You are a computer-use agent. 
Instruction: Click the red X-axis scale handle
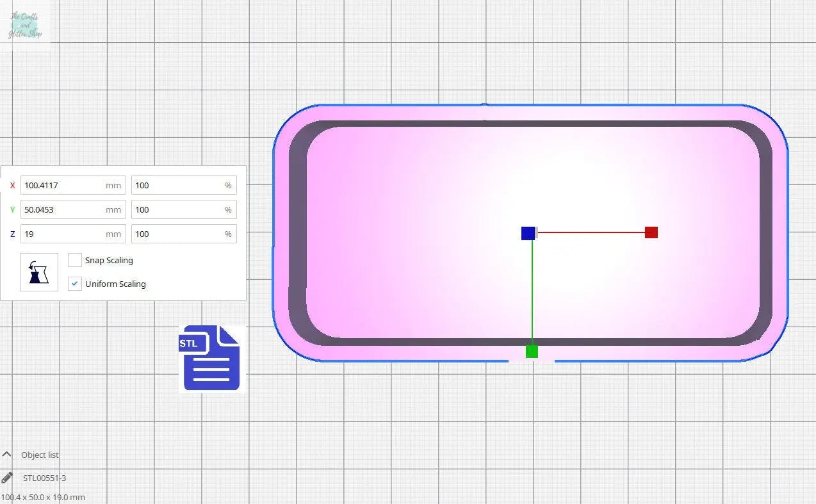651,232
